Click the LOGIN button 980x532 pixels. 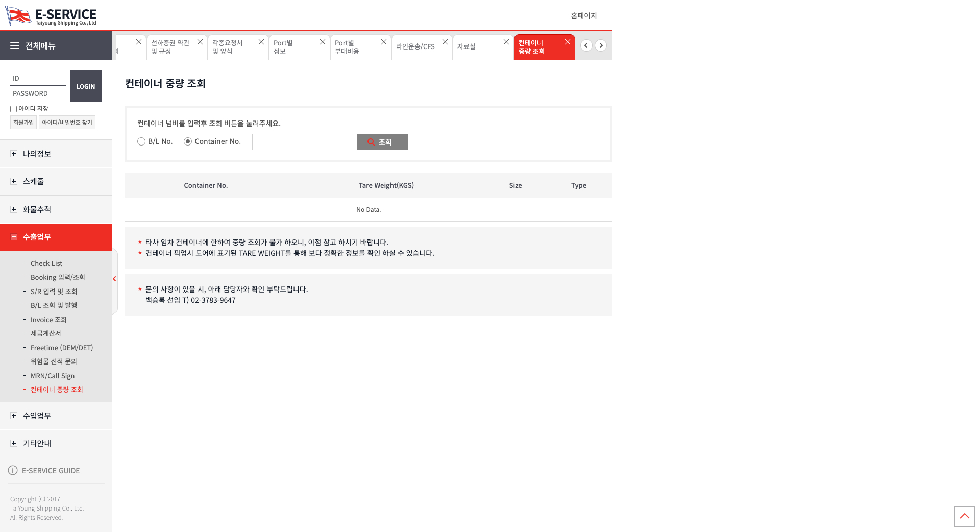click(x=86, y=86)
